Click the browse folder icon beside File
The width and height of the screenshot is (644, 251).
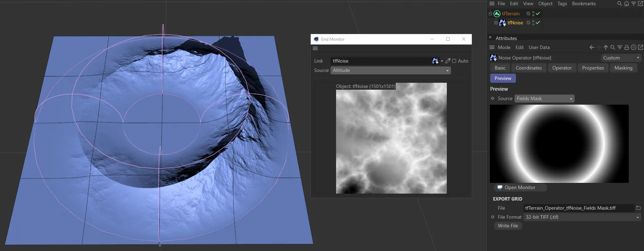point(638,208)
